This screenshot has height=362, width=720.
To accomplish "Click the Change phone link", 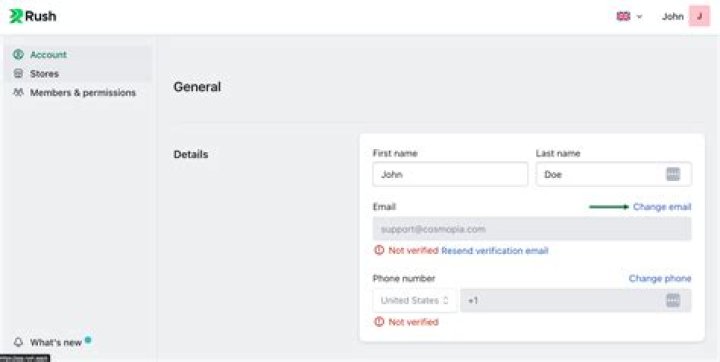I will click(x=660, y=278).
